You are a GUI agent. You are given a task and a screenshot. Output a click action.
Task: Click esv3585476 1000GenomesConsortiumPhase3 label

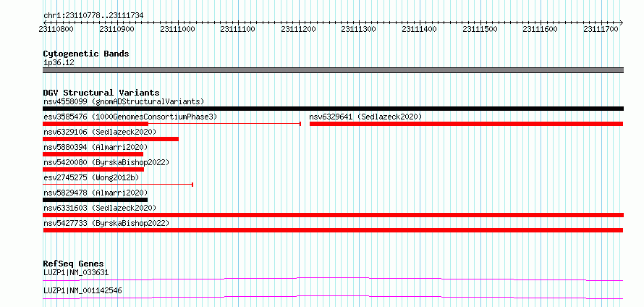(x=130, y=117)
